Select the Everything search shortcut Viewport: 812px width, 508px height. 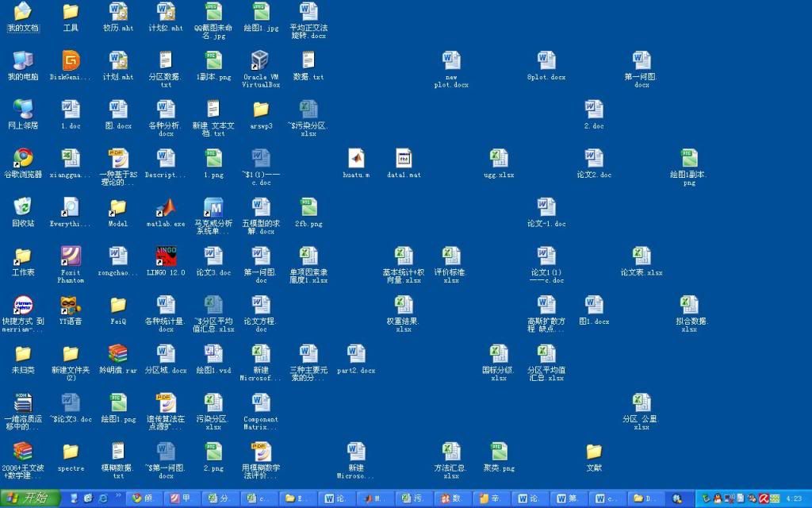(71, 209)
